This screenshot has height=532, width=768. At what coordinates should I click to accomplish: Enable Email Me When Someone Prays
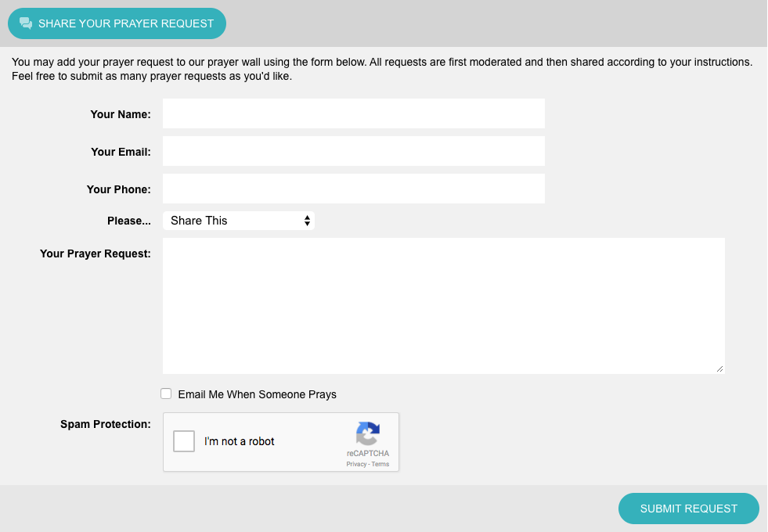(x=166, y=394)
